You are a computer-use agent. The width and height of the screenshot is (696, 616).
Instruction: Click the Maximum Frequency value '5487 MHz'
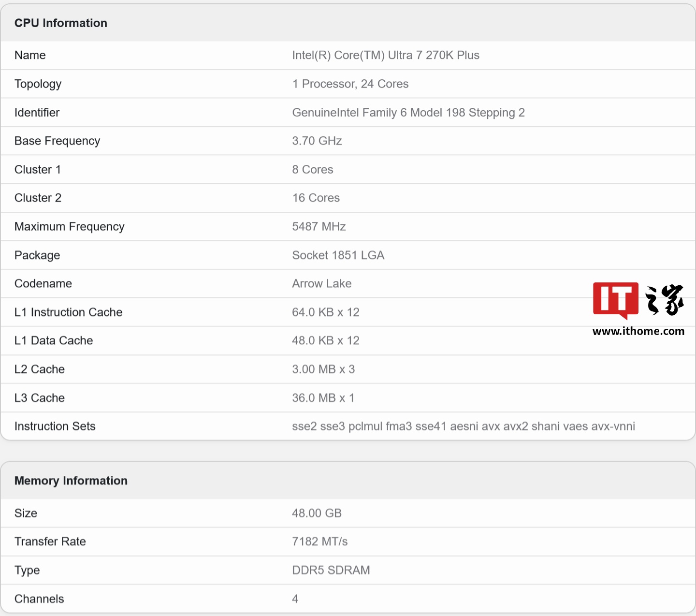pyautogui.click(x=319, y=226)
